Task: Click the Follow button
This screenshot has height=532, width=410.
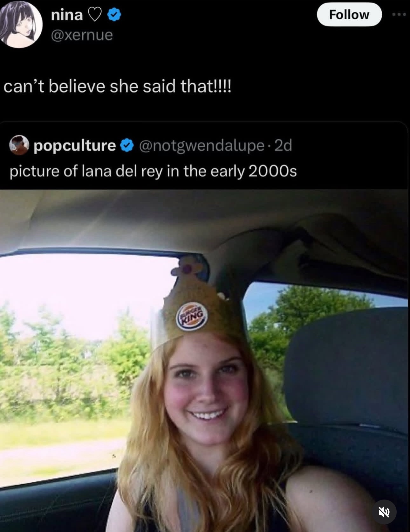Action: pos(349,15)
